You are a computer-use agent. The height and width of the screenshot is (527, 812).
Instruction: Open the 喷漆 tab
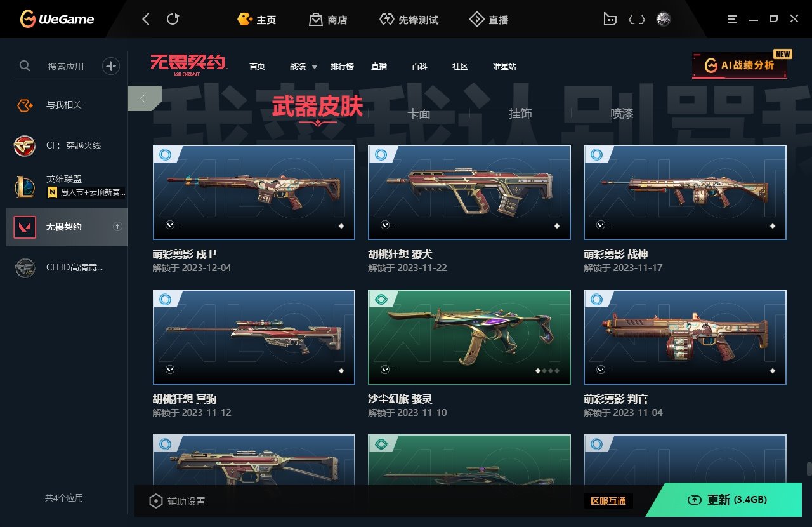coord(622,114)
